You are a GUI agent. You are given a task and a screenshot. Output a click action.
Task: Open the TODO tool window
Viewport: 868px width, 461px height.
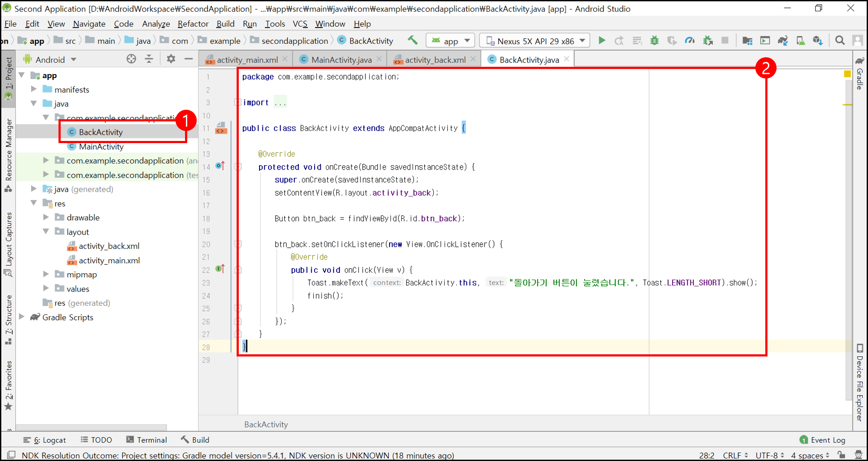96,440
